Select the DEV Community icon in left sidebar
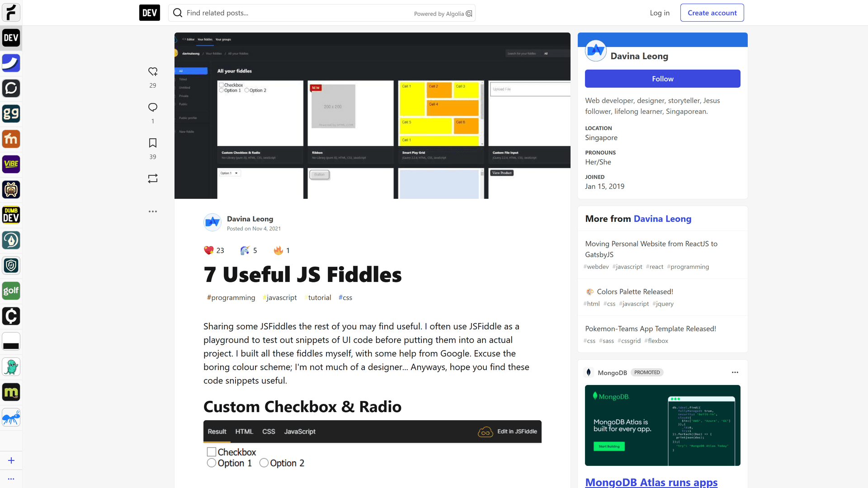The height and width of the screenshot is (488, 868). pos(11,38)
